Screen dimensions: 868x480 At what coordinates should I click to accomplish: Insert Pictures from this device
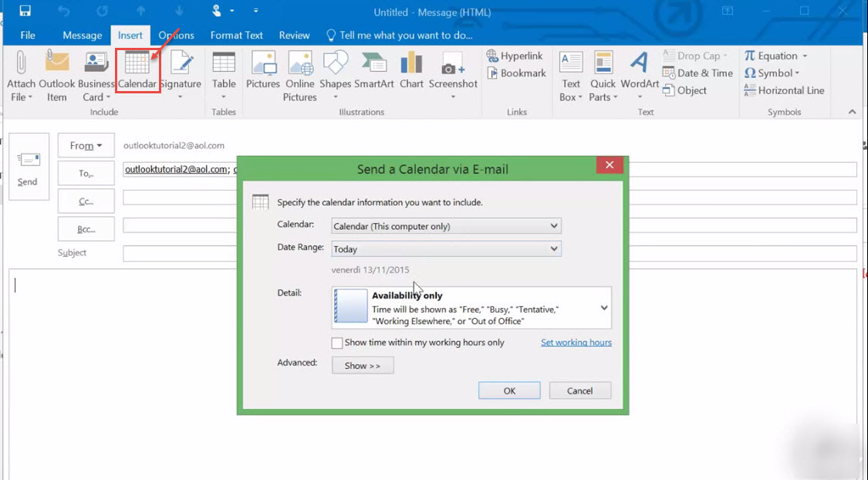263,71
